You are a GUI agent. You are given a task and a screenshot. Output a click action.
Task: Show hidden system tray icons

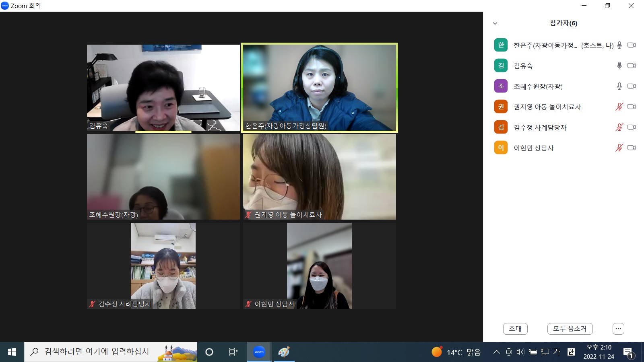pyautogui.click(x=497, y=352)
